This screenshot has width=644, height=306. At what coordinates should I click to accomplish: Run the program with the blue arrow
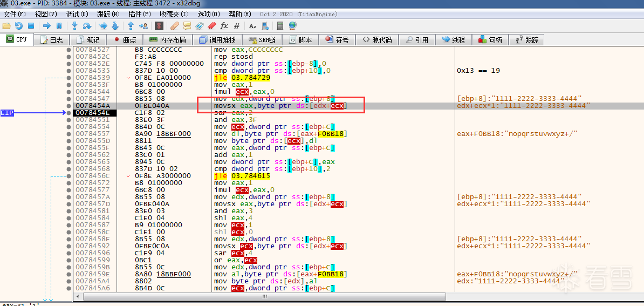click(47, 26)
